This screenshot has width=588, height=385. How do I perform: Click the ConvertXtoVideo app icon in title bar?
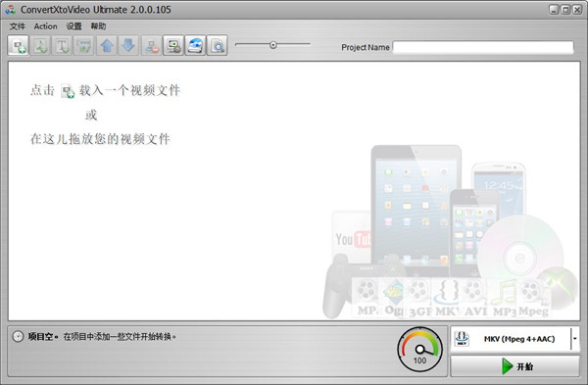(x=11, y=10)
